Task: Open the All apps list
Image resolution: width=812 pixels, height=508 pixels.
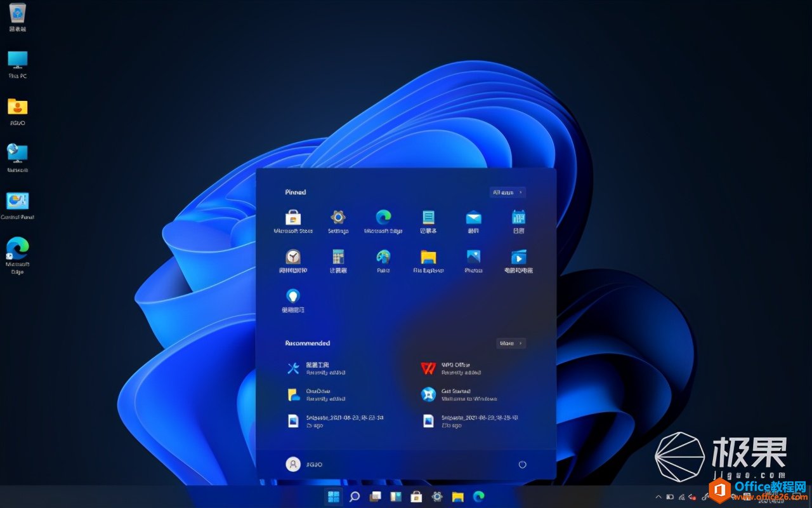Action: coord(507,192)
